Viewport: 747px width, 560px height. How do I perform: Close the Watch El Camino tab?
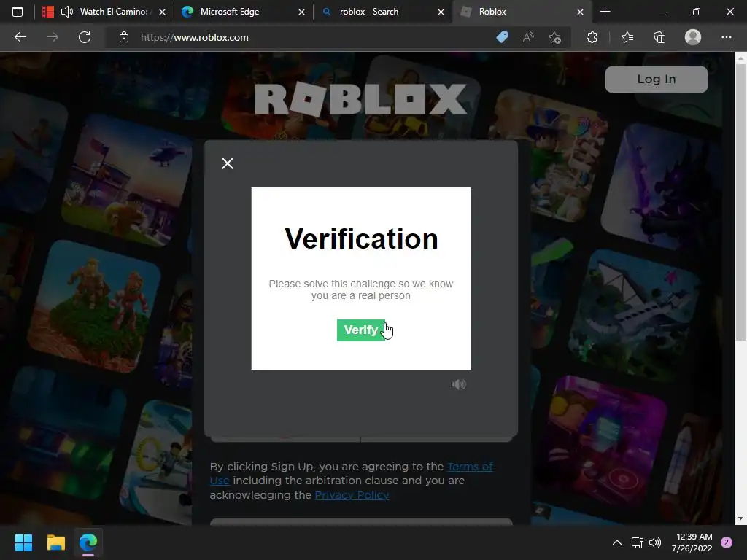(x=163, y=12)
